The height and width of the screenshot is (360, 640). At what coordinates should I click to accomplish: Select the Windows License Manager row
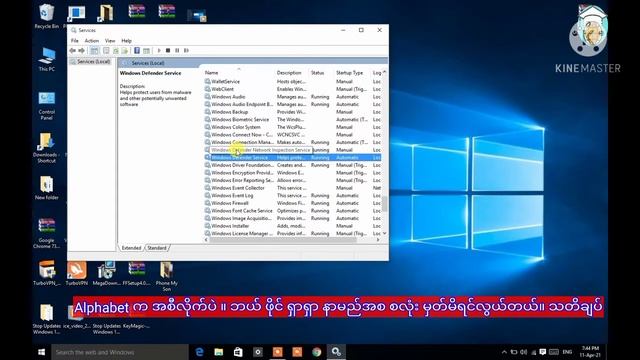coord(292,233)
